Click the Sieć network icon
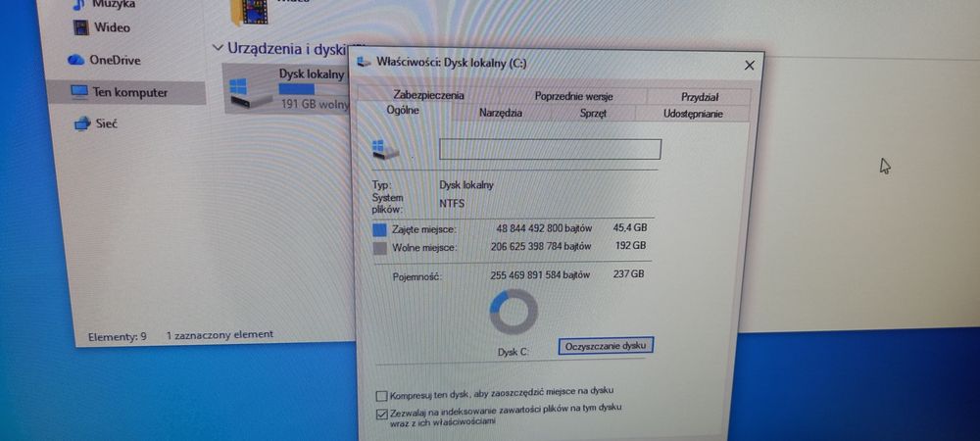980x441 pixels. pos(82,123)
